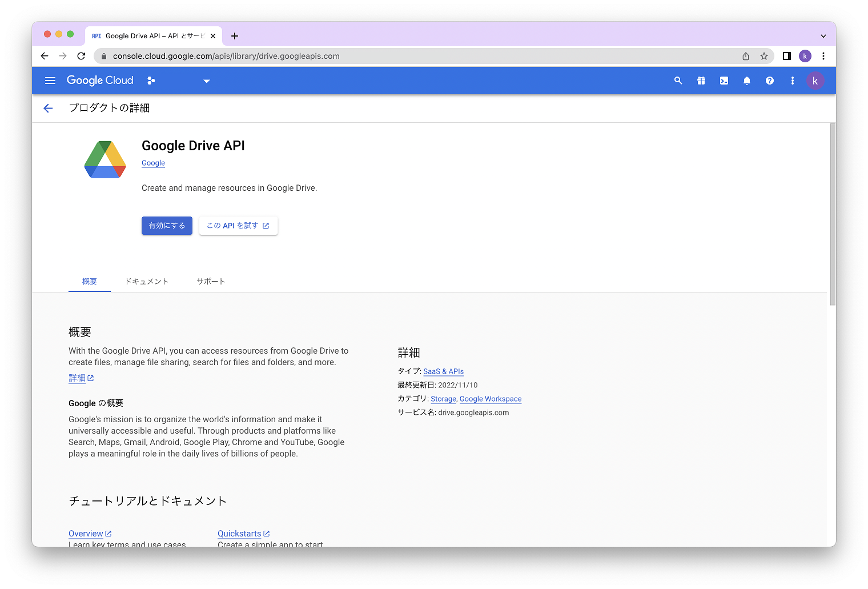Open the Google Workspace category link
This screenshot has height=589, width=868.
point(491,399)
